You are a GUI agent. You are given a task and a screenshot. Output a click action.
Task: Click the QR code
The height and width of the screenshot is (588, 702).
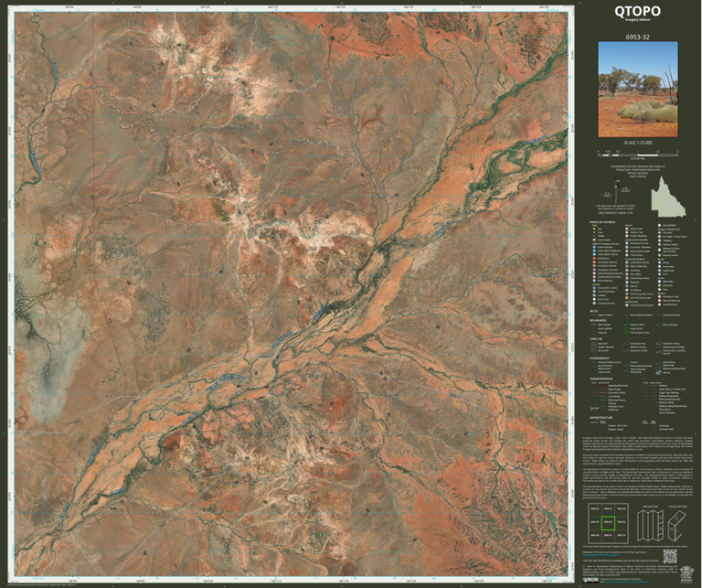[x=670, y=556]
